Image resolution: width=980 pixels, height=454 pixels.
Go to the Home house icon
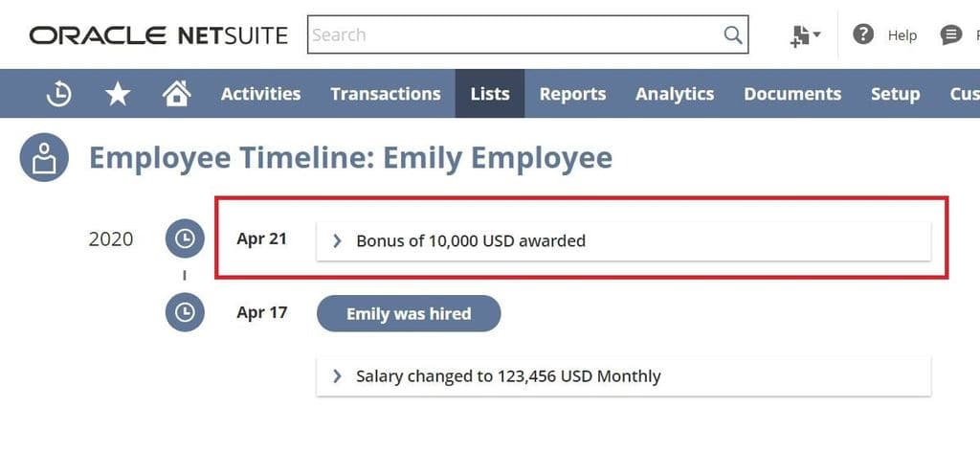[x=176, y=94]
